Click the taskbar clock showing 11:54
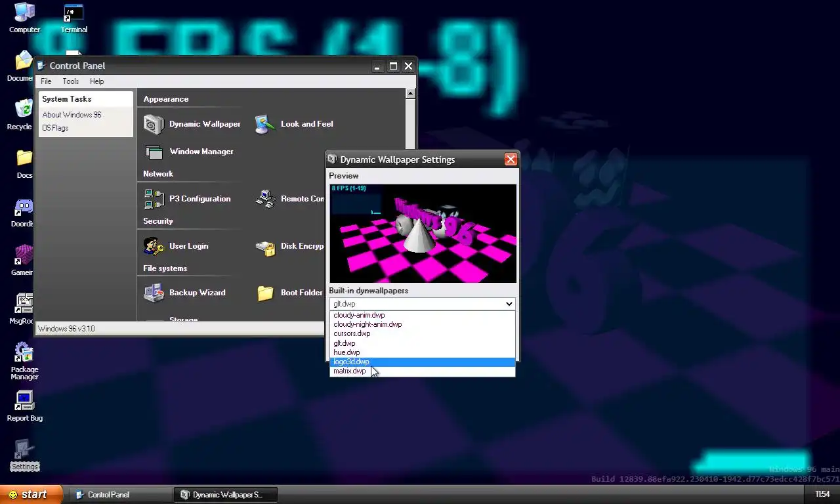The image size is (840, 504). pyautogui.click(x=822, y=494)
